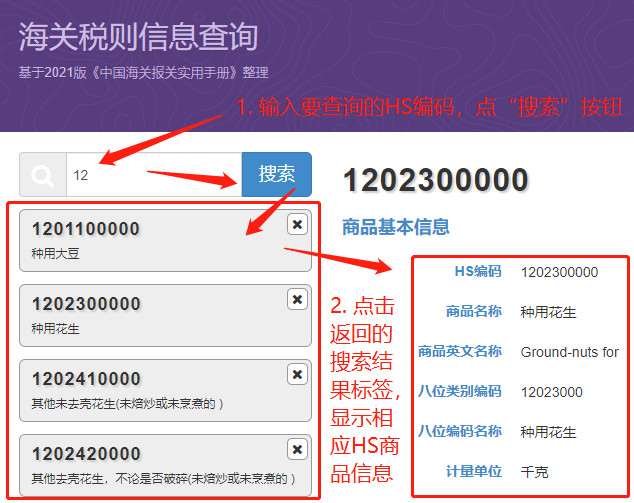Show details for 1202410000 其他未去壳花生 result
Screen dimensions: 634x503
(150, 390)
